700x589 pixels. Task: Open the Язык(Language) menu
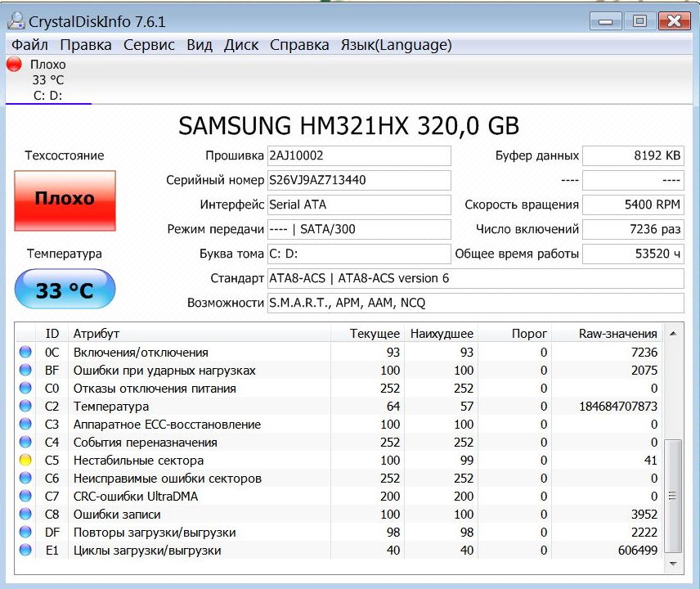point(396,45)
